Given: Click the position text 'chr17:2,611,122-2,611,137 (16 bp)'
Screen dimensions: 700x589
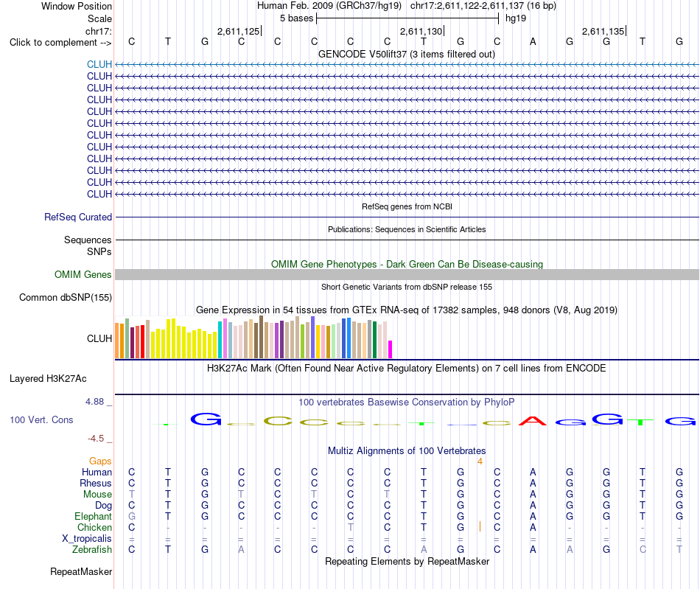Looking at the screenshot, I should pyautogui.click(x=483, y=6).
